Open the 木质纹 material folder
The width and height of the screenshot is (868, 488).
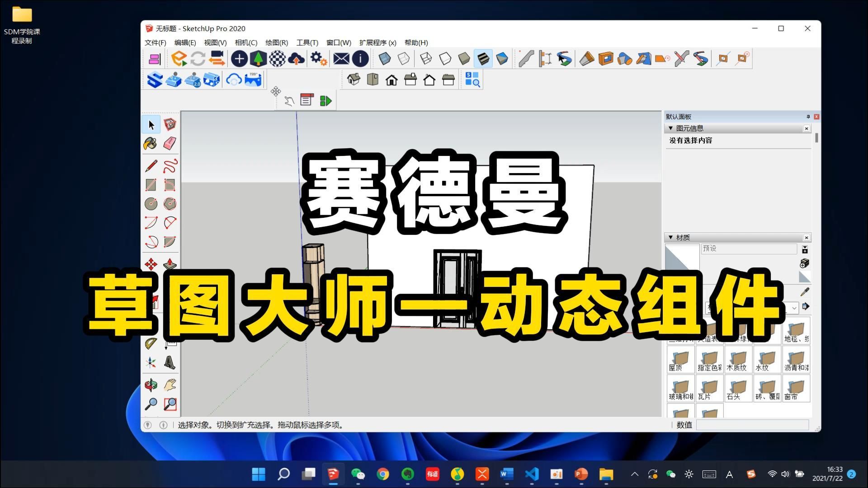tap(738, 360)
